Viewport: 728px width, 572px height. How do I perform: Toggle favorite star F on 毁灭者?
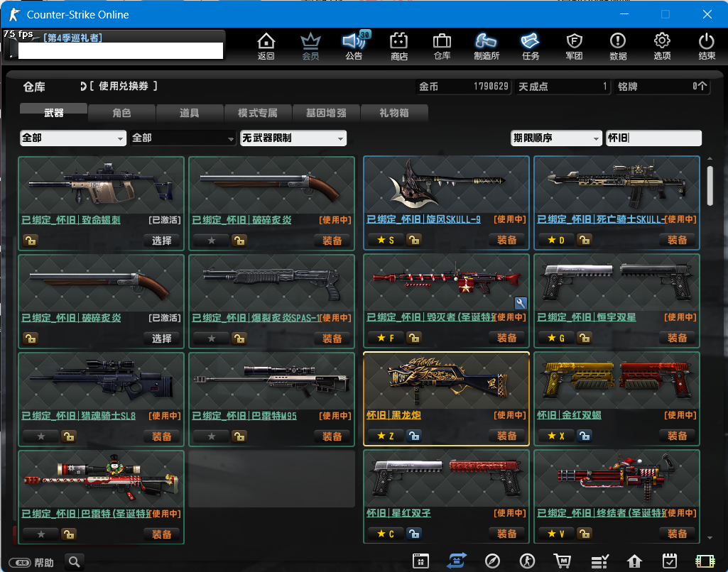[x=386, y=338]
